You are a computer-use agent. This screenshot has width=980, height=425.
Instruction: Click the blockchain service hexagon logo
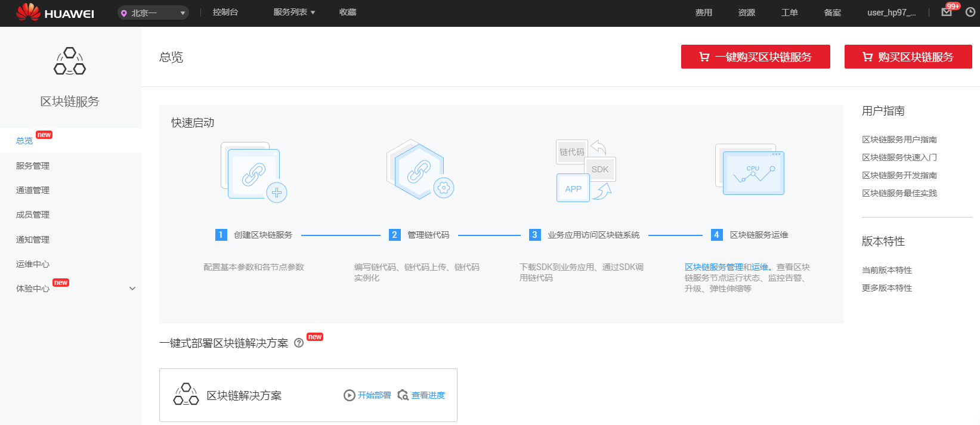click(x=70, y=61)
